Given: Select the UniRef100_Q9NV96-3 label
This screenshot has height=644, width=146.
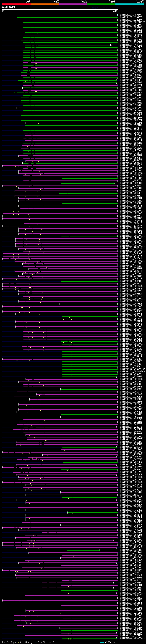Looking at the screenshot, I should [132, 371].
